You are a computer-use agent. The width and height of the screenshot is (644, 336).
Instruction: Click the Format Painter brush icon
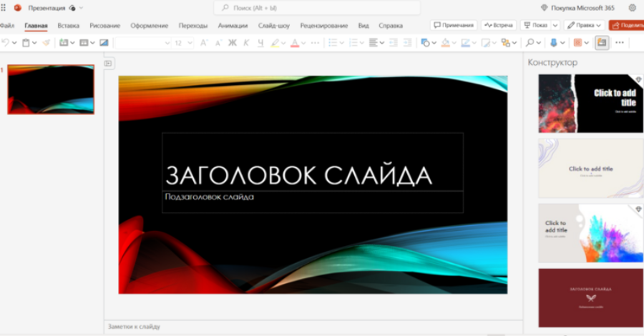pyautogui.click(x=46, y=43)
